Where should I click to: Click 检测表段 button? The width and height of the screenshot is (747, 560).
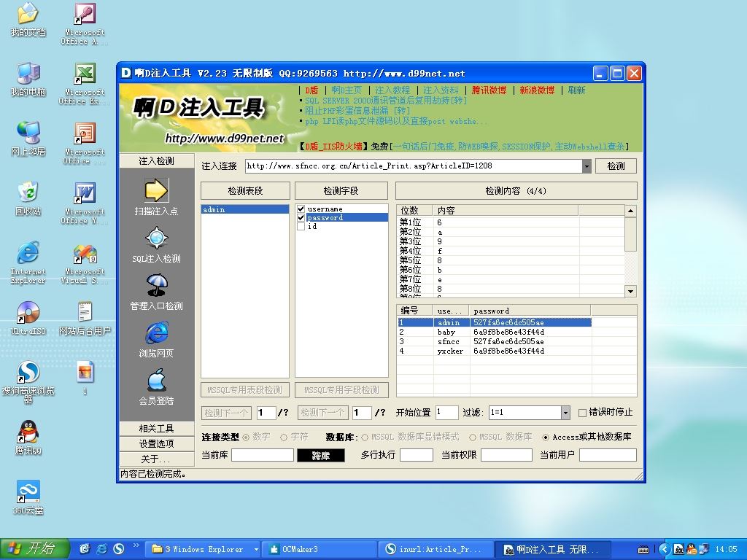245,191
